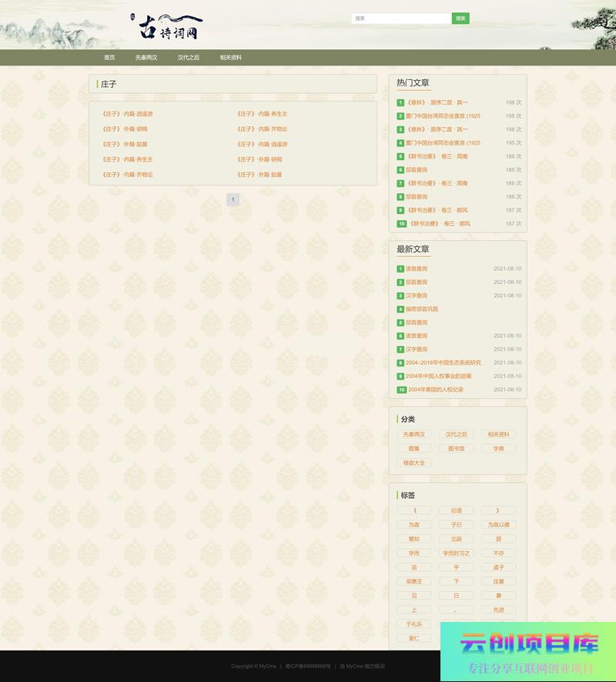Click the rank 8 badge in 最新文章
The height and width of the screenshot is (682, 616).
[x=400, y=363]
